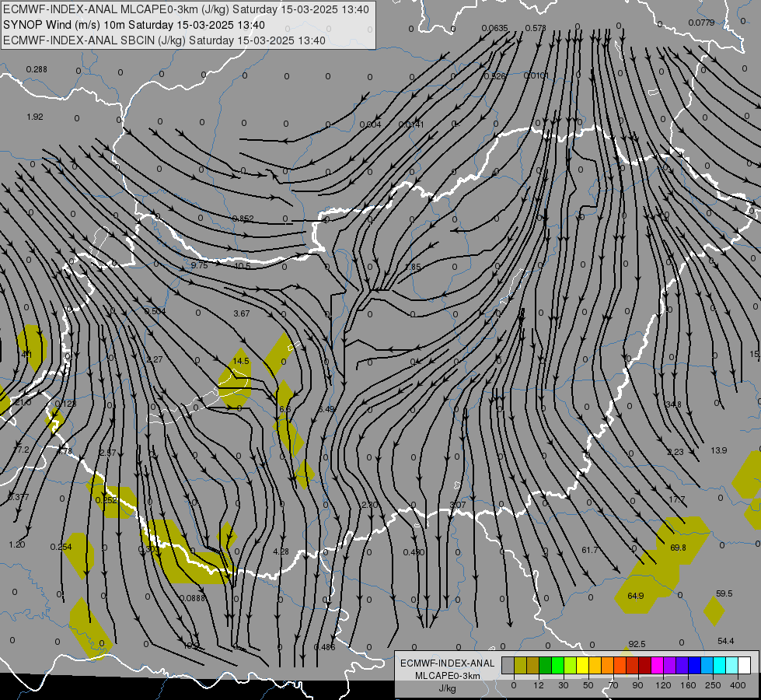Click the legend tick label 250

pos(713,685)
